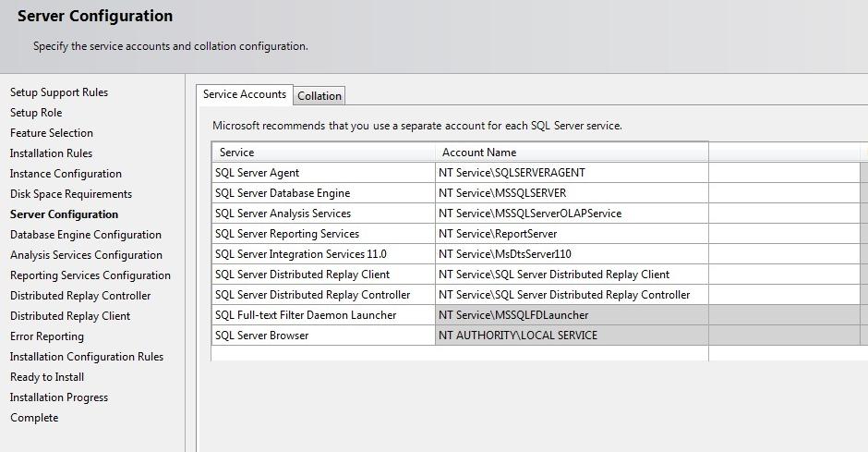The height and width of the screenshot is (452, 868).
Task: Click Instance Configuration step
Action: tap(66, 174)
